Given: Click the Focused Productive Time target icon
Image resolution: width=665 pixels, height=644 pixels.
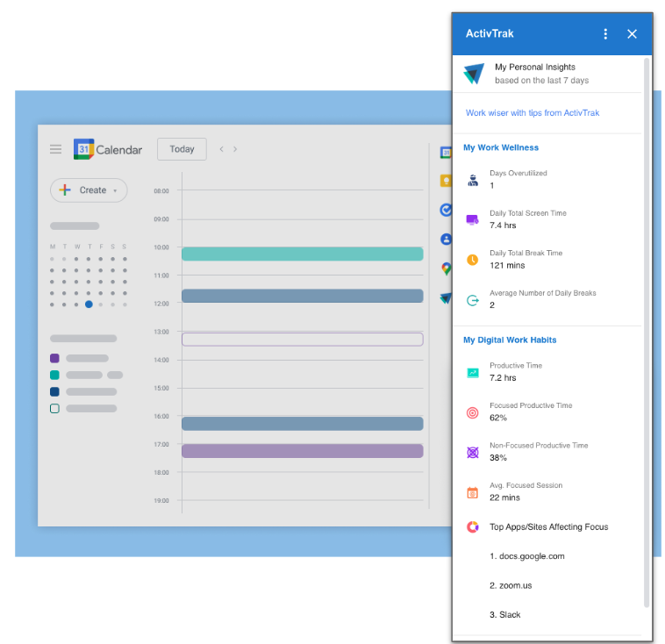Looking at the screenshot, I should (x=473, y=412).
